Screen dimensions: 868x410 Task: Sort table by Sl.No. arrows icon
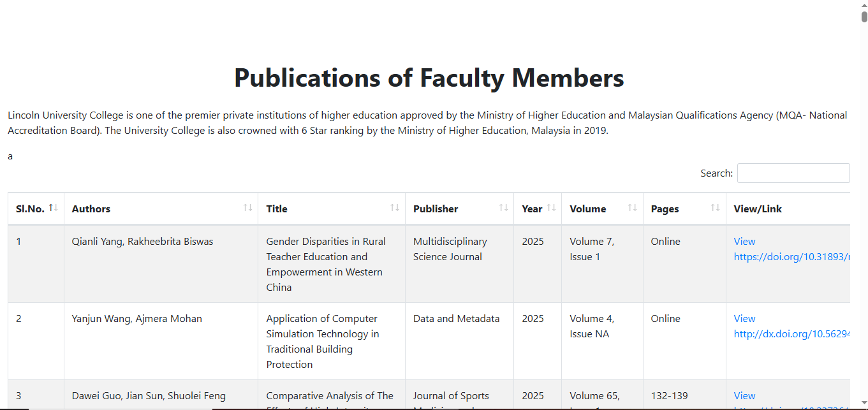coord(54,208)
